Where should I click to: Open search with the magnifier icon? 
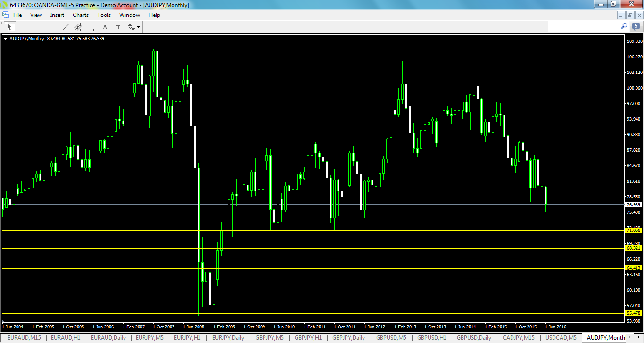click(624, 26)
